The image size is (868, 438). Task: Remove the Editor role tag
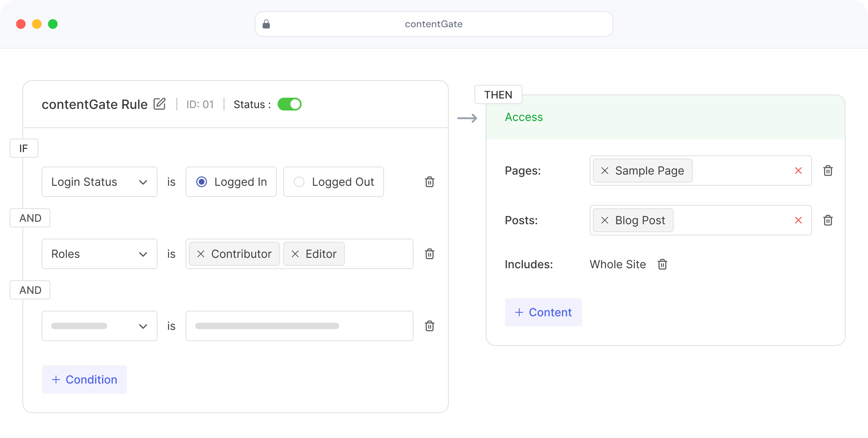pyautogui.click(x=295, y=254)
